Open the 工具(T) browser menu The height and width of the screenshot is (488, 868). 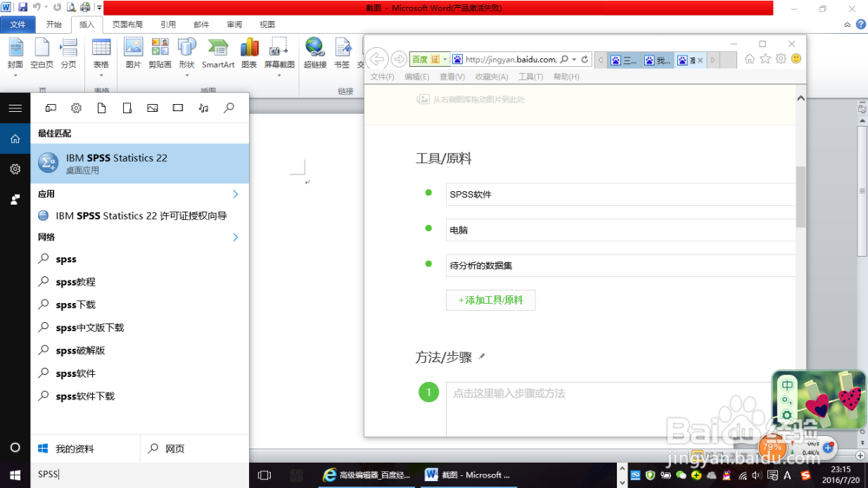coord(530,76)
